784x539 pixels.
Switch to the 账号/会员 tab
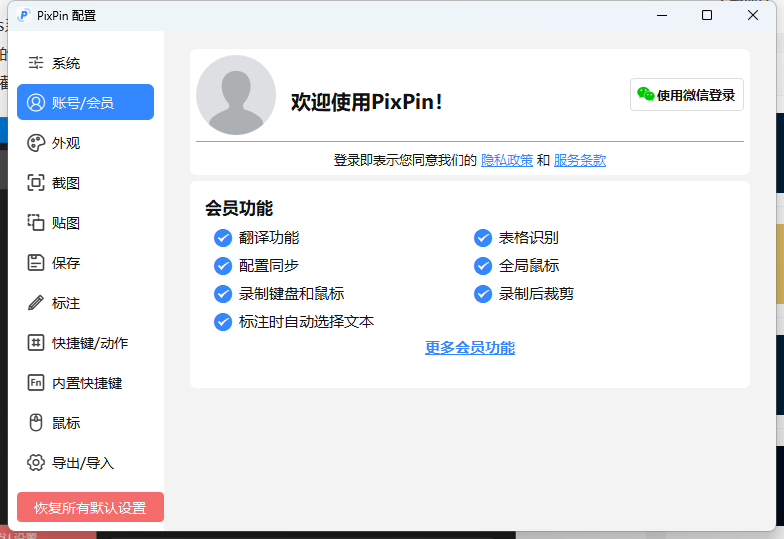coord(85,103)
